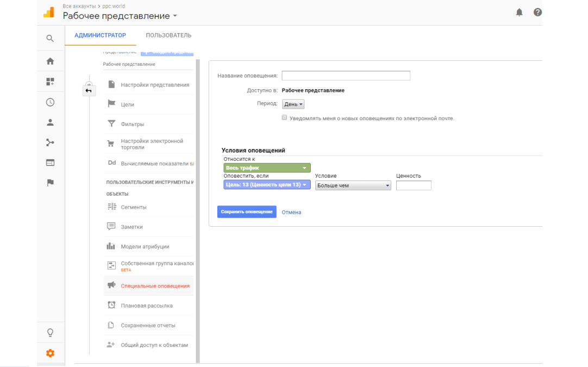
Task: Go to Home via house icon
Action: pyautogui.click(x=50, y=61)
